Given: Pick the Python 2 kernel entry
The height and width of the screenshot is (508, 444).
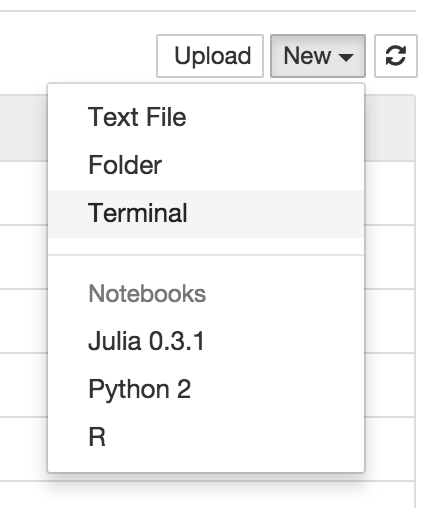Looking at the screenshot, I should click(x=206, y=389).
